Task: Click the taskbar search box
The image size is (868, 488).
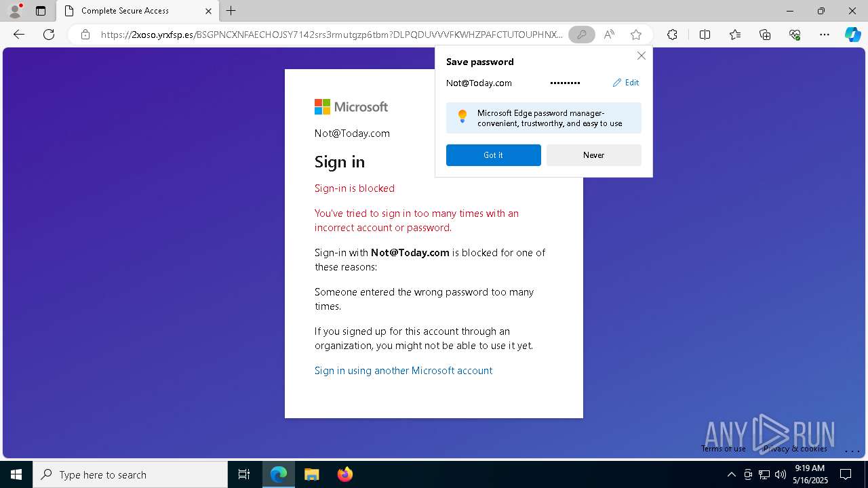Action: (130, 474)
